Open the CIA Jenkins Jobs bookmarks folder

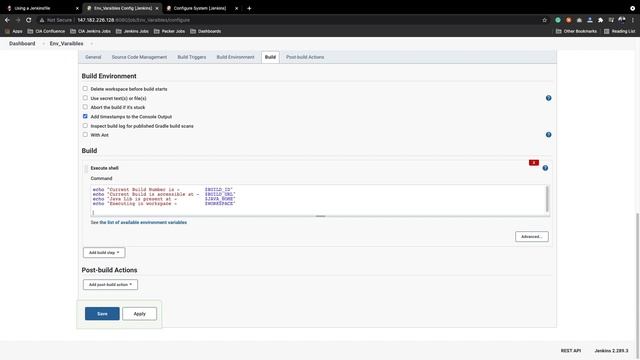click(x=90, y=31)
